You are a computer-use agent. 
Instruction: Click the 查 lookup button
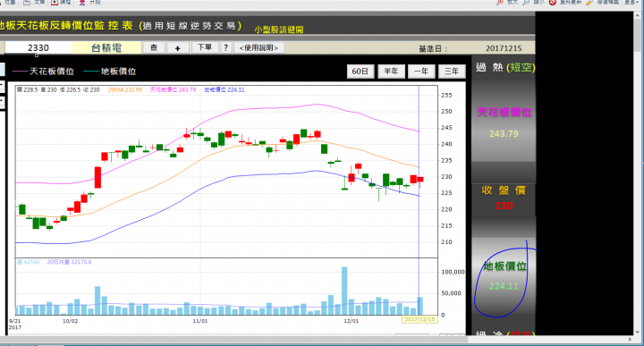coord(154,47)
